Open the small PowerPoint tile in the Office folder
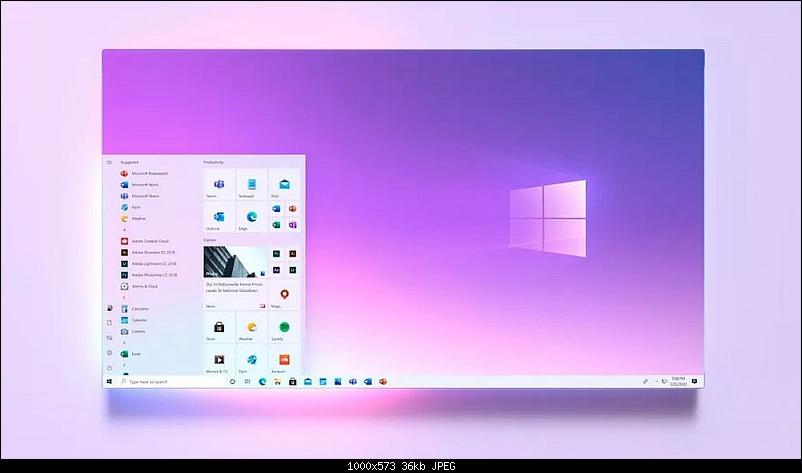Screen dimensions: 802x473 [x=293, y=209]
